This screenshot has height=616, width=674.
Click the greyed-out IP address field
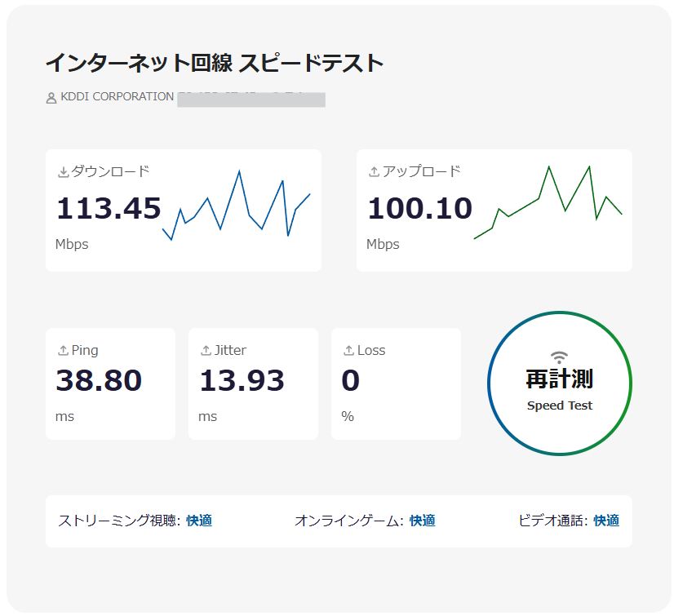(251, 100)
